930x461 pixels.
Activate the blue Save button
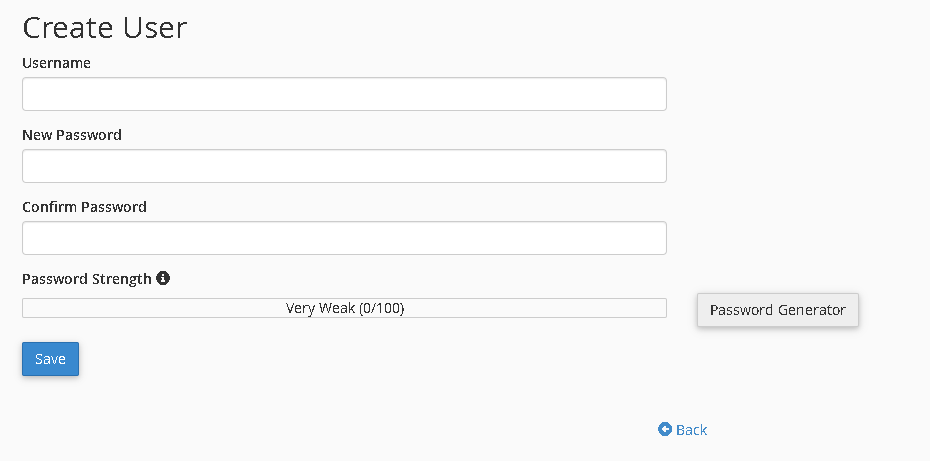click(x=50, y=359)
